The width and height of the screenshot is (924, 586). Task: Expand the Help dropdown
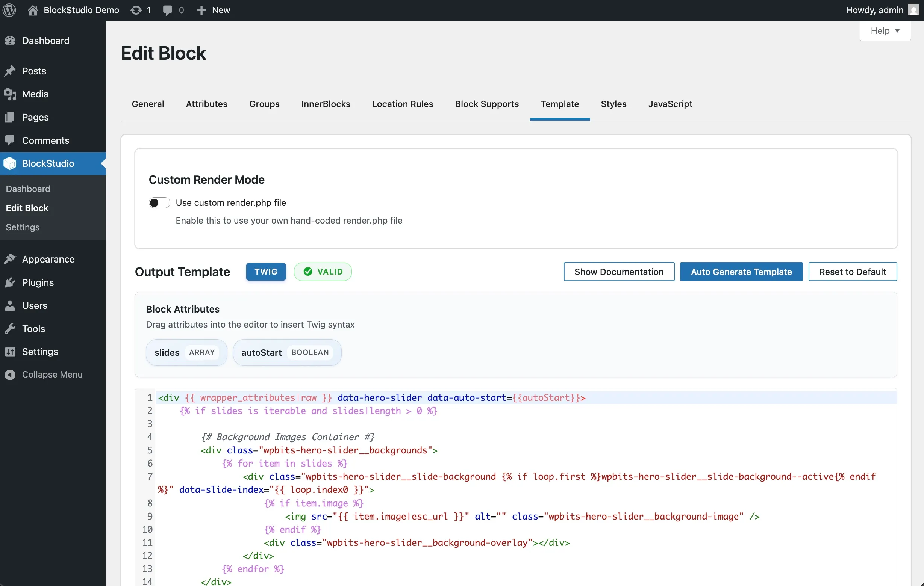pos(885,31)
